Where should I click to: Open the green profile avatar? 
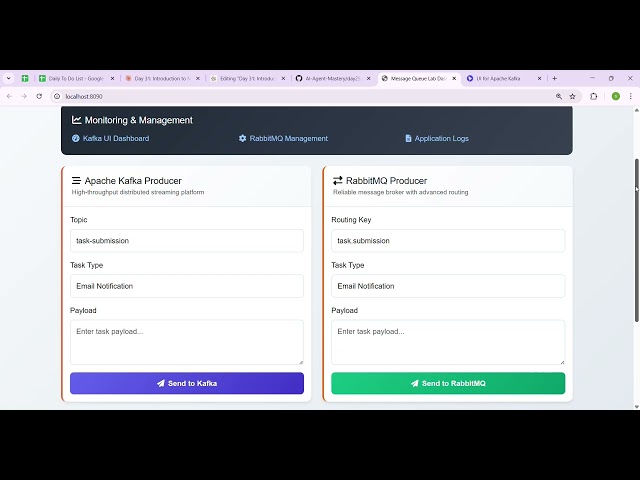point(616,96)
